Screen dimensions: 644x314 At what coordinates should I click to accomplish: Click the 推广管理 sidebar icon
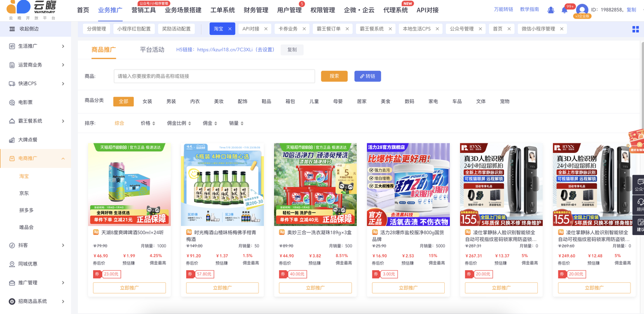[x=12, y=282]
